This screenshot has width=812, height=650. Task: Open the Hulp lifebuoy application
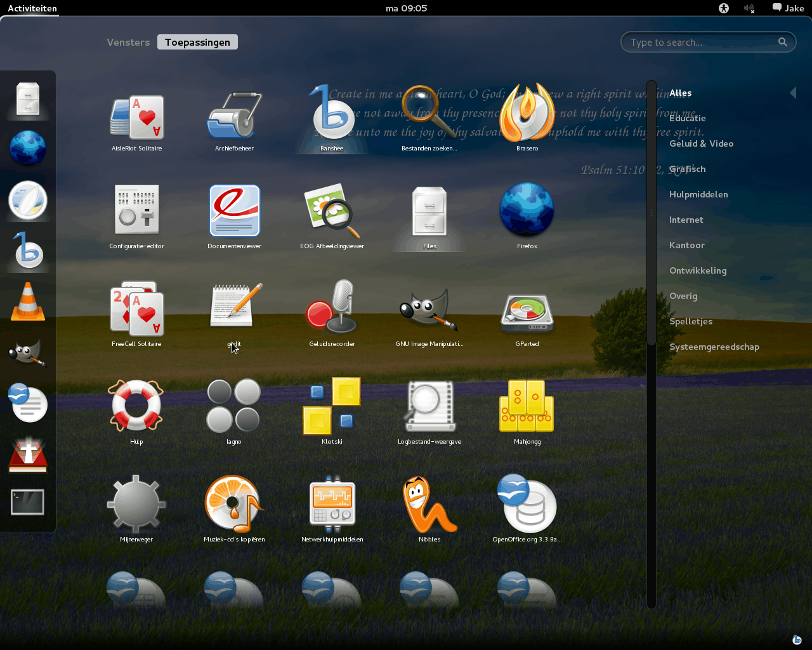click(x=136, y=412)
